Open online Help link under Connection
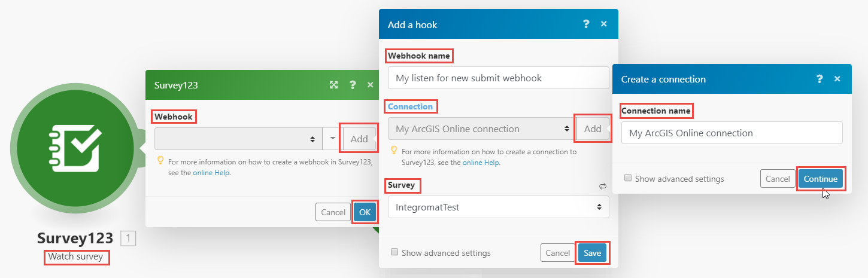Image resolution: width=868 pixels, height=278 pixels. (481, 163)
